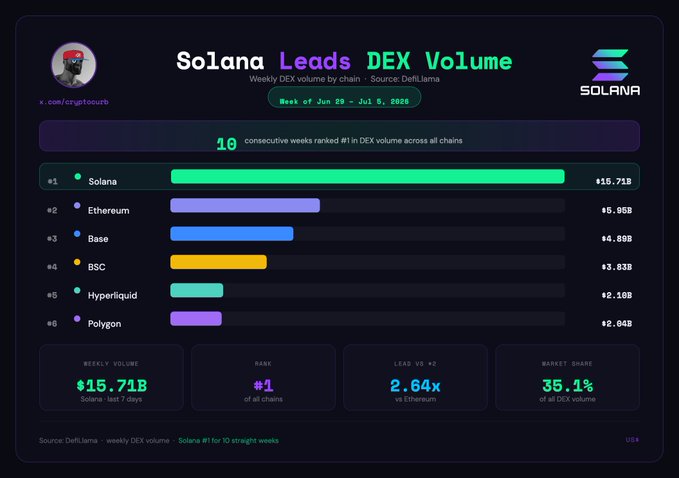Click the green dot beside Solana
The width and height of the screenshot is (679, 478).
pos(78,176)
